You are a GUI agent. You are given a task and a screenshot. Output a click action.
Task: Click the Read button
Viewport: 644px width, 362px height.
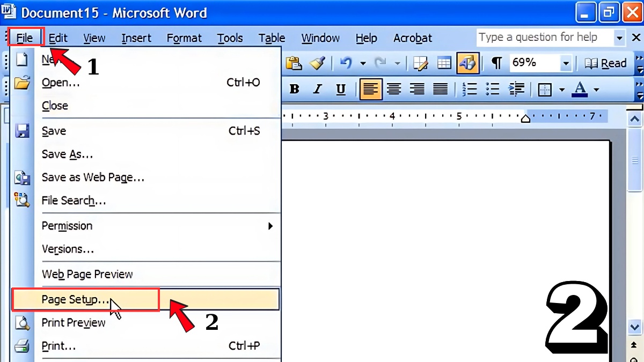pos(605,63)
